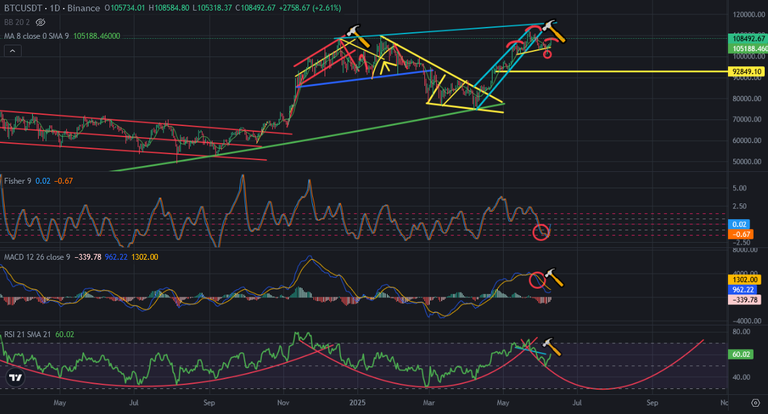Click the blue 962.22 MACD axis label
This screenshot has width=768, height=414.
click(743, 290)
